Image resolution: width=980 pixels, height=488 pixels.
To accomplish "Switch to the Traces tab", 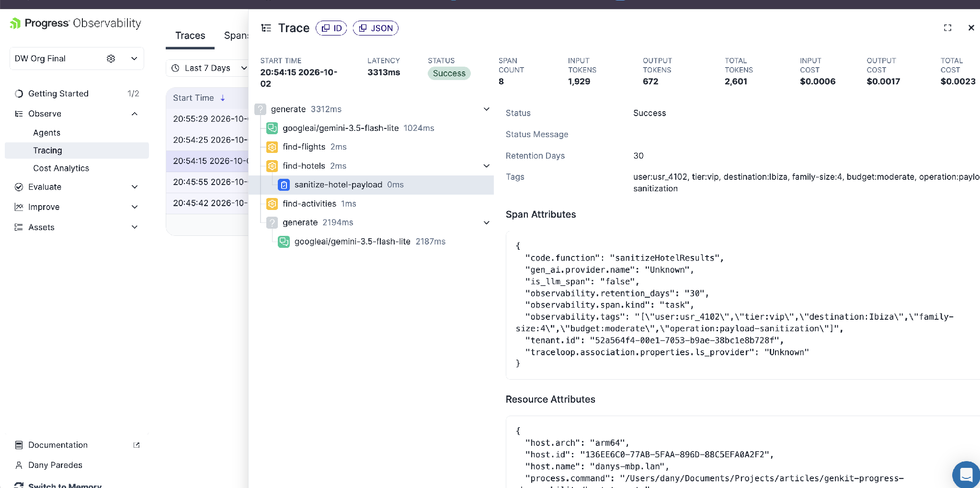I will tap(190, 35).
